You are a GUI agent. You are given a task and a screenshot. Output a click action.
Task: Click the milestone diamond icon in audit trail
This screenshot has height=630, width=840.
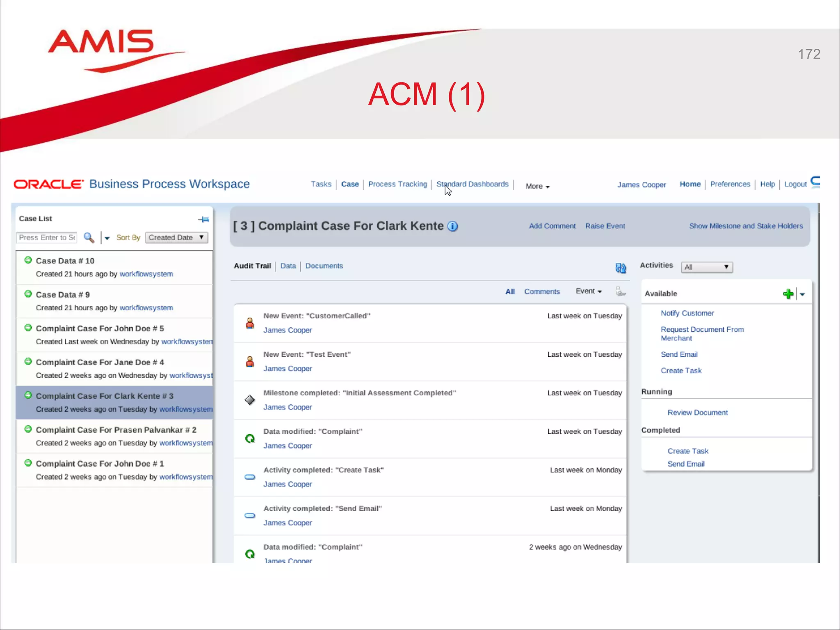[250, 400]
